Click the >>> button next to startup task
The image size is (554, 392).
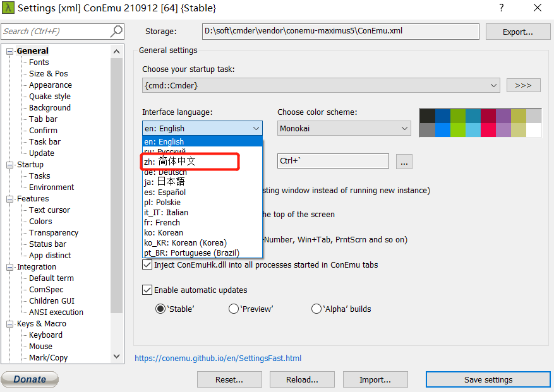click(523, 85)
